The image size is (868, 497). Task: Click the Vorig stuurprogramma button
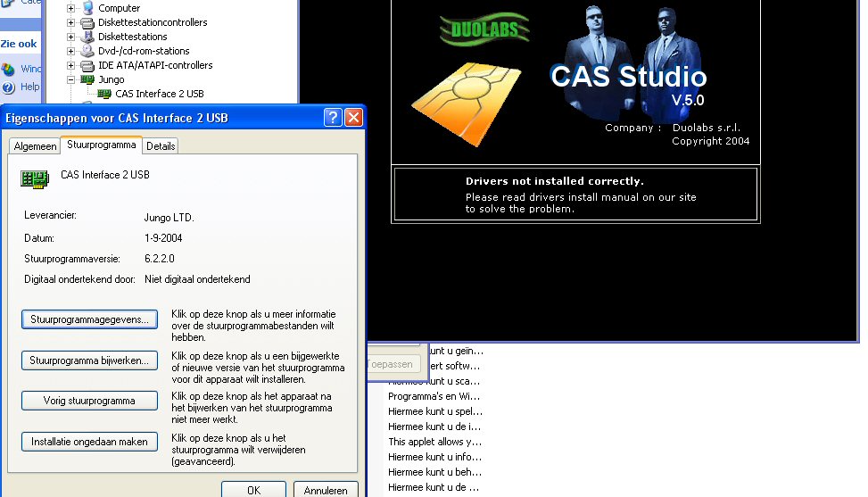(90, 401)
